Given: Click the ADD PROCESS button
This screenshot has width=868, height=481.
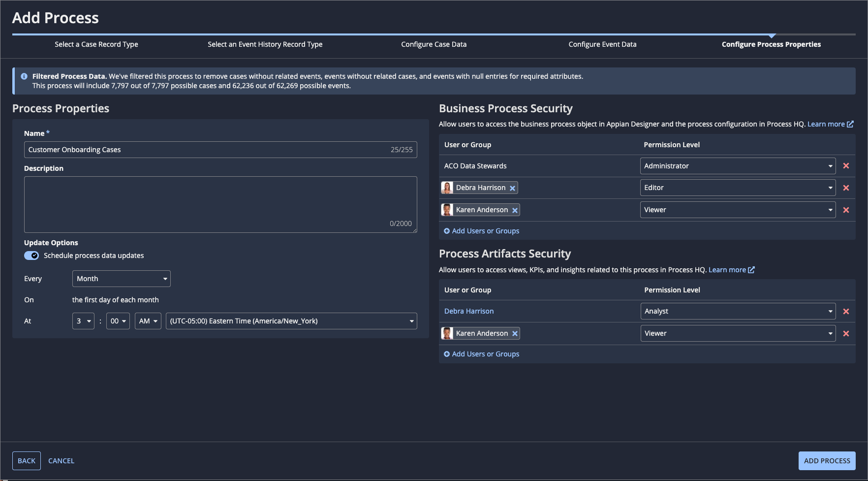Looking at the screenshot, I should pos(827,461).
